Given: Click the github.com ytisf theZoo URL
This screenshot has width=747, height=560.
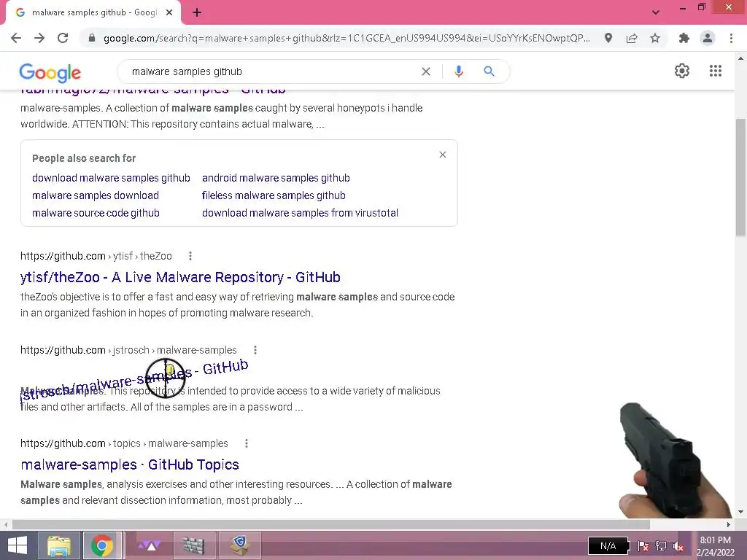Looking at the screenshot, I should tap(96, 256).
